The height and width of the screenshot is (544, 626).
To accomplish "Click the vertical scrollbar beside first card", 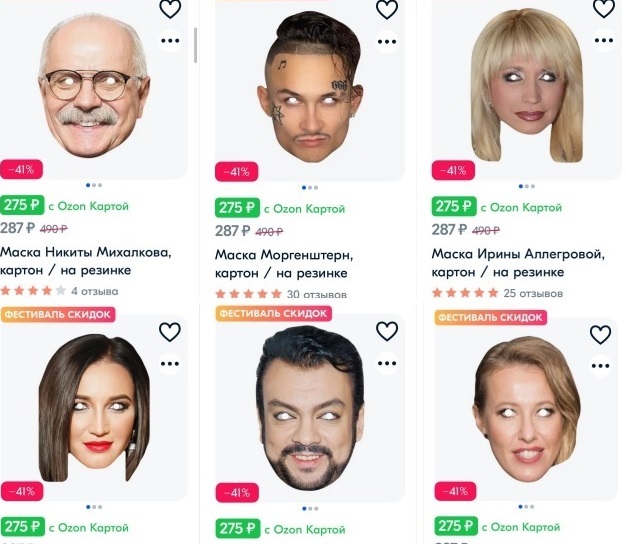I will [195, 45].
